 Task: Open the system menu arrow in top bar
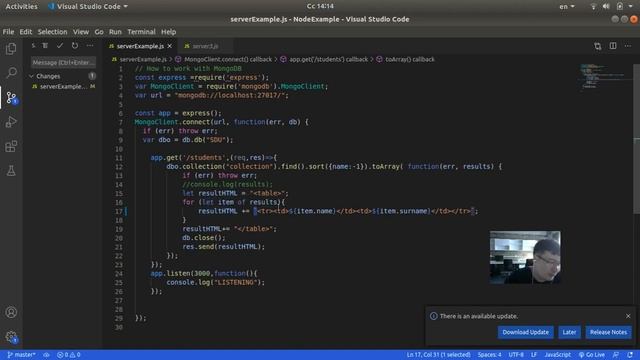[630, 7]
